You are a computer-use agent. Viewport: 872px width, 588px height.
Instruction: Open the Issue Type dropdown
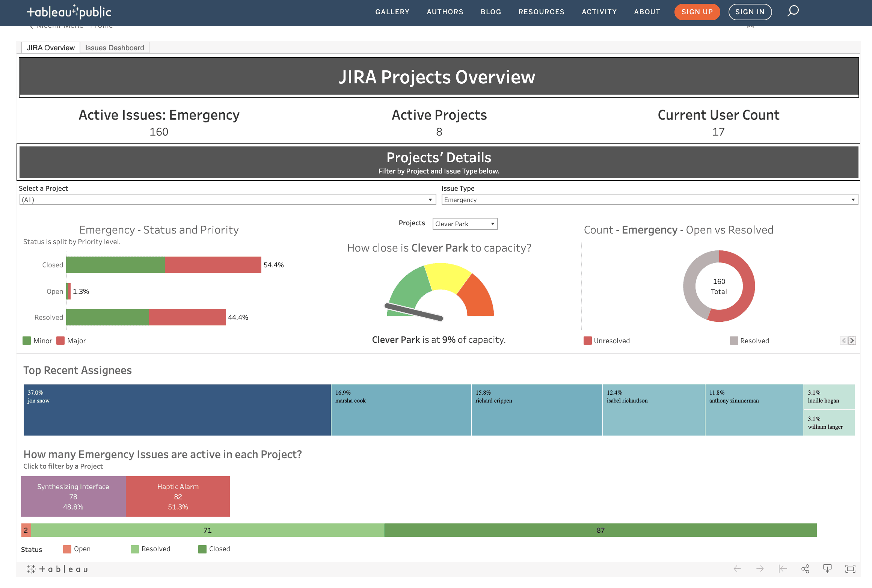point(853,199)
